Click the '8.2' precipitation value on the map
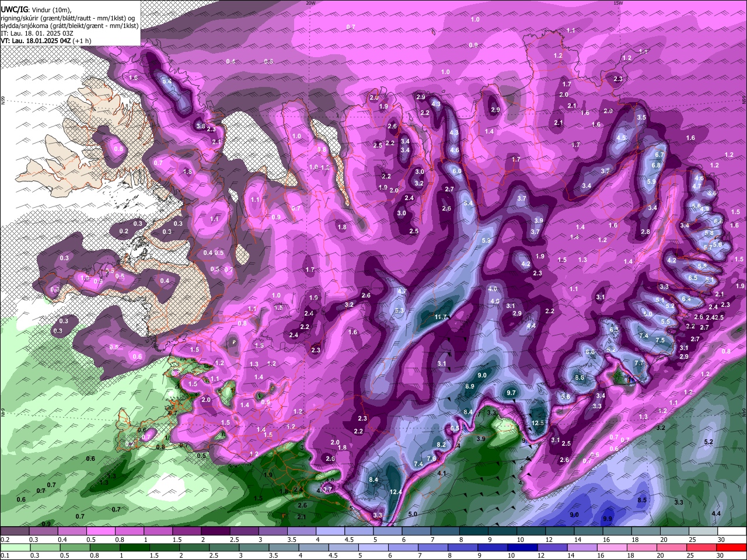Viewport: 747px width, 560px height. (x=442, y=445)
